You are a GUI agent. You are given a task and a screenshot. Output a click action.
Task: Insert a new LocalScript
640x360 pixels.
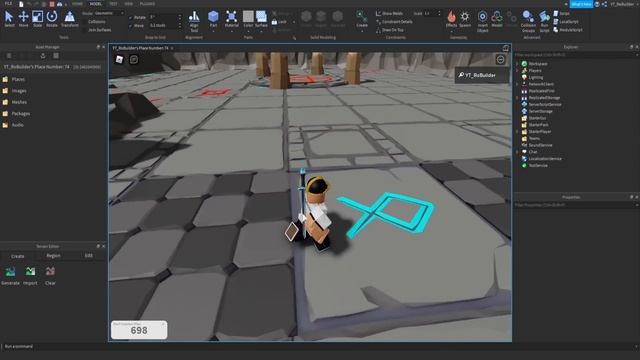point(566,22)
